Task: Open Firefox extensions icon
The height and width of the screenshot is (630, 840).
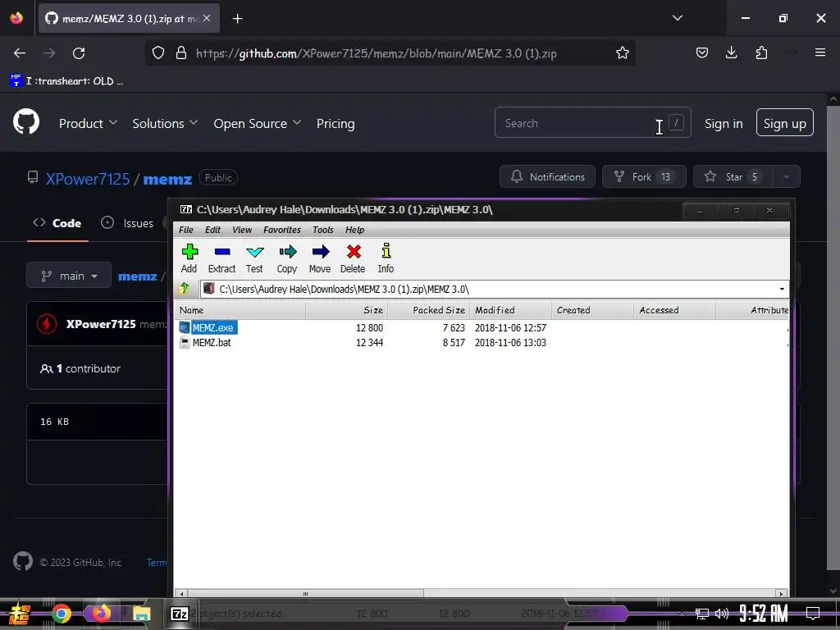Action: coord(761,52)
